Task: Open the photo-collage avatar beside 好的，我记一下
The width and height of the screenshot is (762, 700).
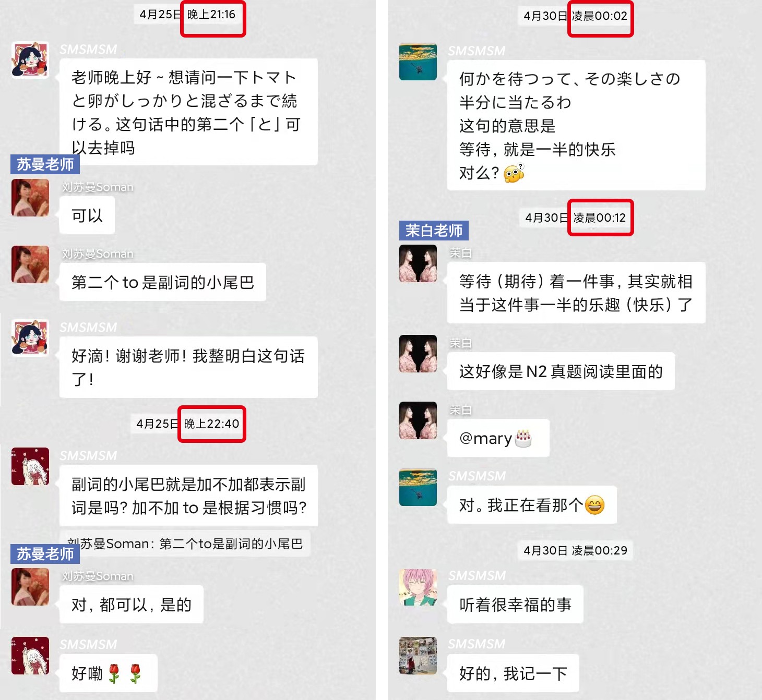Action: [418, 656]
